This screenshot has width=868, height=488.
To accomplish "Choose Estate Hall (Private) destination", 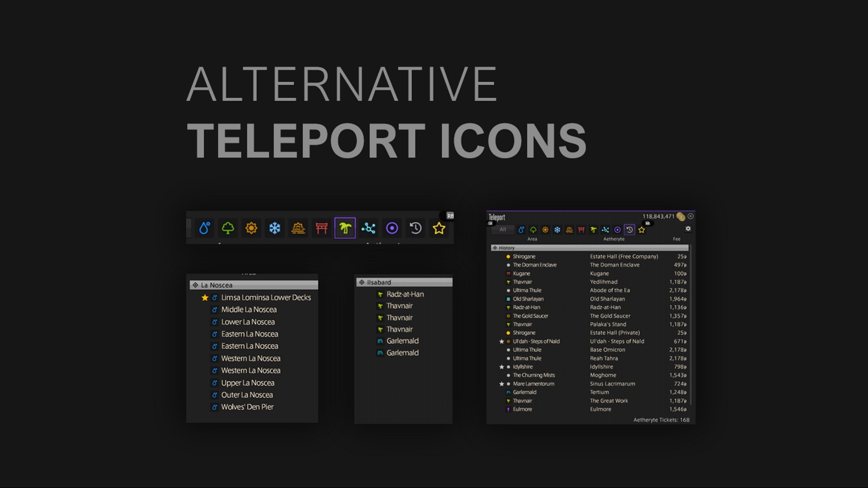I will pyautogui.click(x=614, y=333).
